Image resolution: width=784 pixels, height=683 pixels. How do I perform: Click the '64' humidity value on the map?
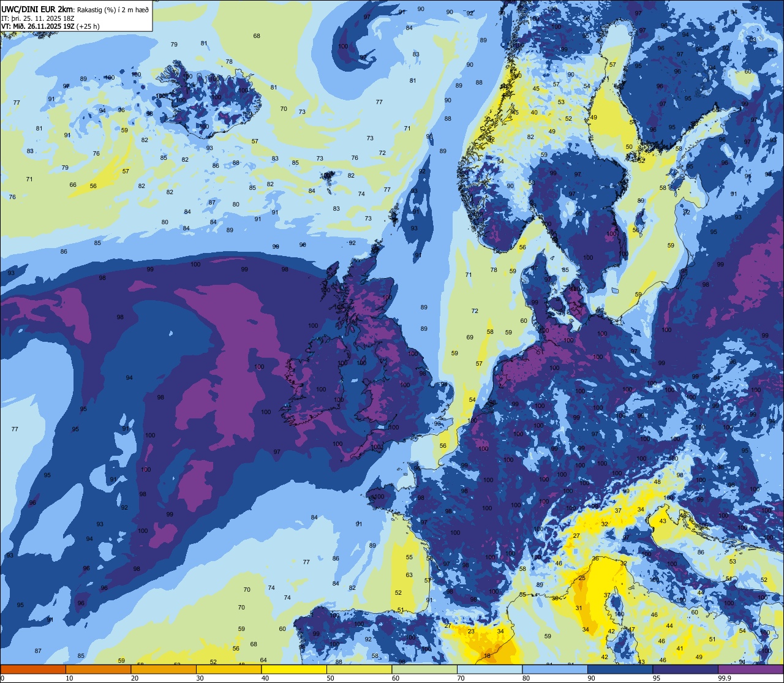[263, 660]
